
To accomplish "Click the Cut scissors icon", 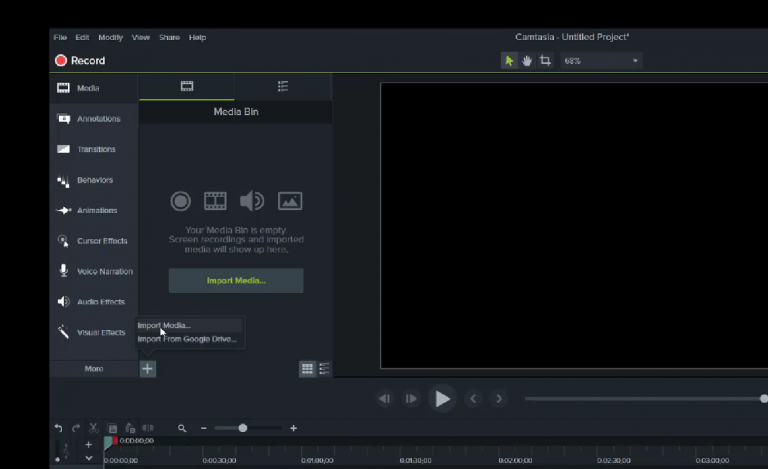I will (94, 428).
